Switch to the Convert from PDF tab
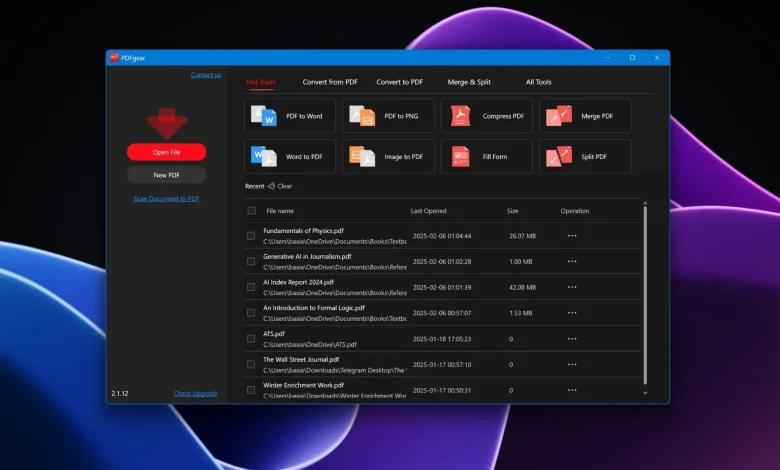Viewport: 780px width, 470px height. (x=330, y=82)
